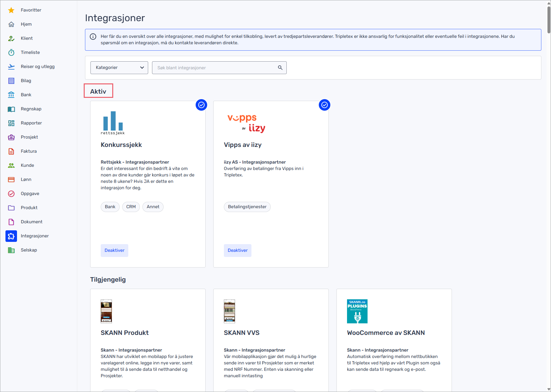Click the Favoritter star icon
Viewport: 551px width, 392px height.
(x=11, y=10)
